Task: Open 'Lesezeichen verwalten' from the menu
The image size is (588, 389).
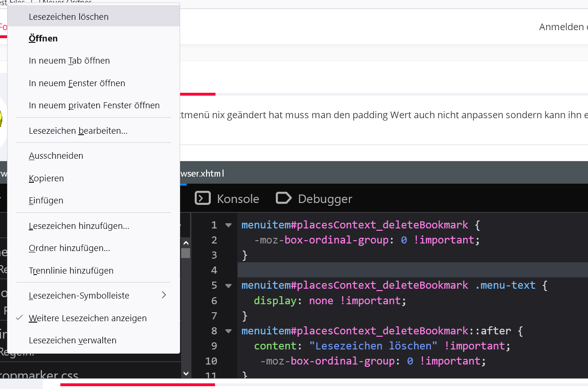Action: [73, 340]
